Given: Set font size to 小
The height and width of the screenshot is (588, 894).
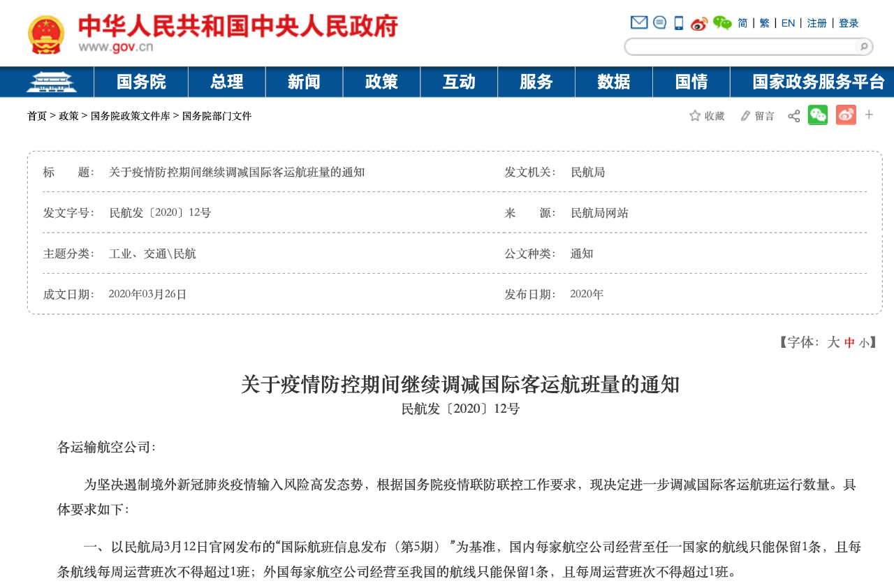Looking at the screenshot, I should [864, 343].
